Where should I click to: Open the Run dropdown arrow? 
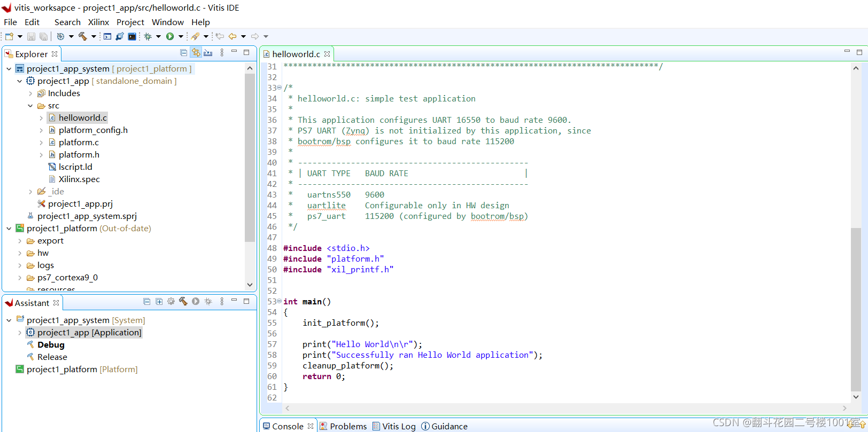click(181, 37)
